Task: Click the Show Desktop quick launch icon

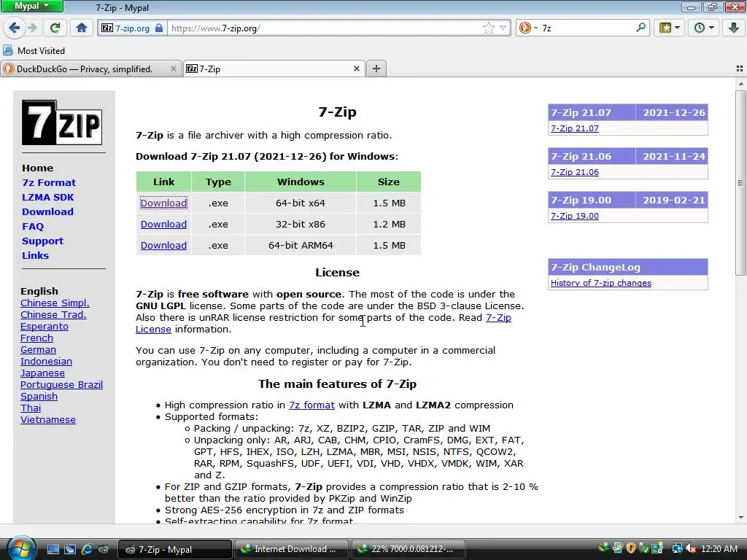Action: (x=53, y=549)
